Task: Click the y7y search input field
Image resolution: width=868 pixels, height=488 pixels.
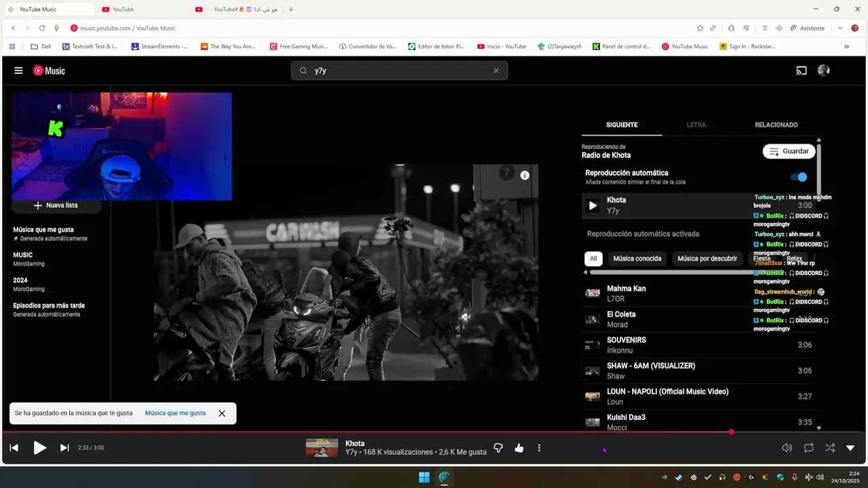Action: click(x=400, y=70)
